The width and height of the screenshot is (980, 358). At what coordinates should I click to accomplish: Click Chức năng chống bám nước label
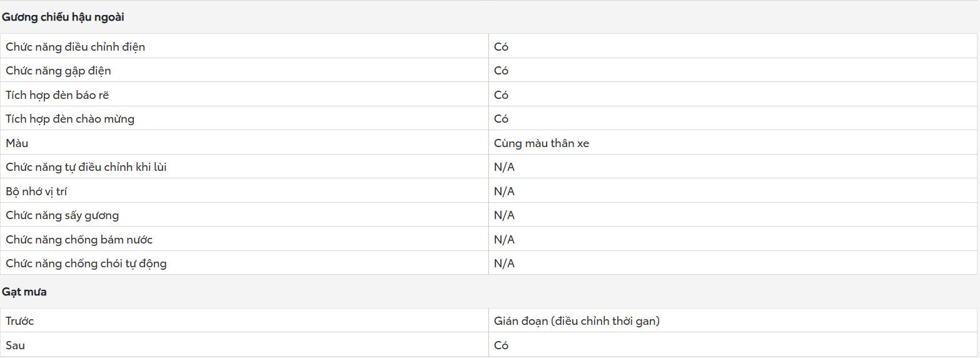click(79, 240)
